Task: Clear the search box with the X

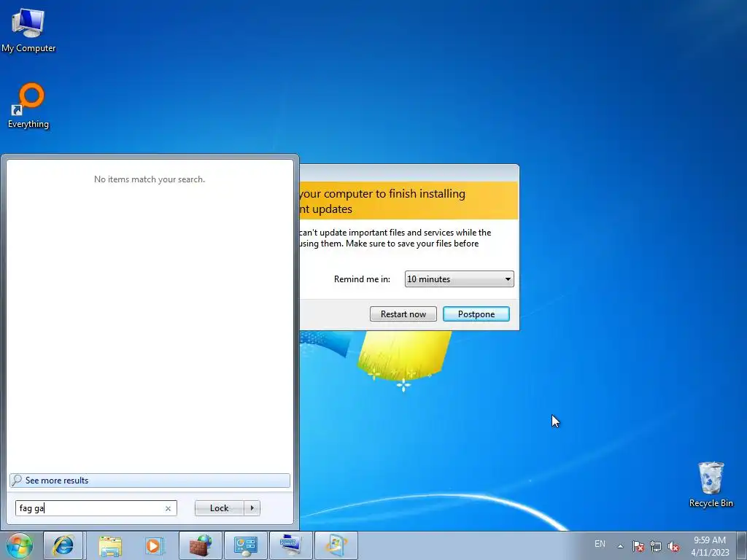Action: (168, 508)
